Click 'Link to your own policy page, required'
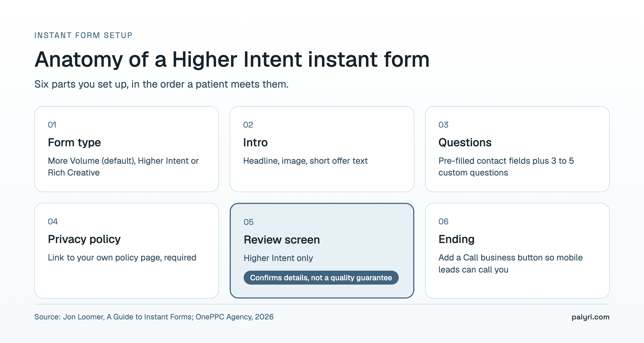 (122, 258)
